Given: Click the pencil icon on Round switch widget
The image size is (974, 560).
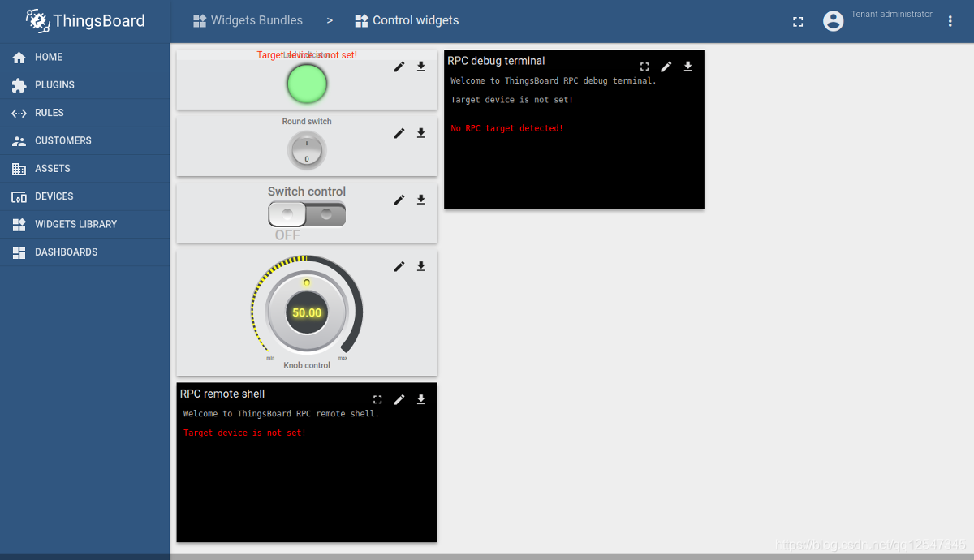Looking at the screenshot, I should 399,133.
